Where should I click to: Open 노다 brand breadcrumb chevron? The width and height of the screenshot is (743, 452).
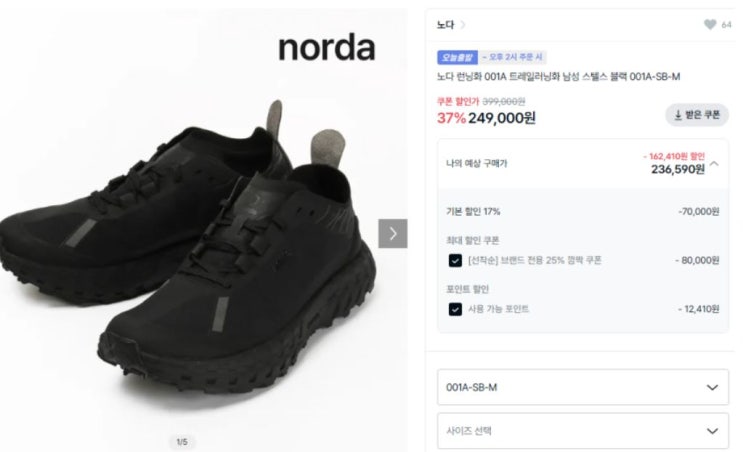[463, 25]
